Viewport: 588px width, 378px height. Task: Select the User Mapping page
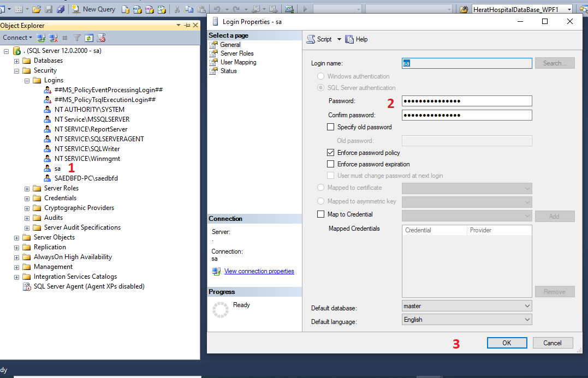coord(238,62)
